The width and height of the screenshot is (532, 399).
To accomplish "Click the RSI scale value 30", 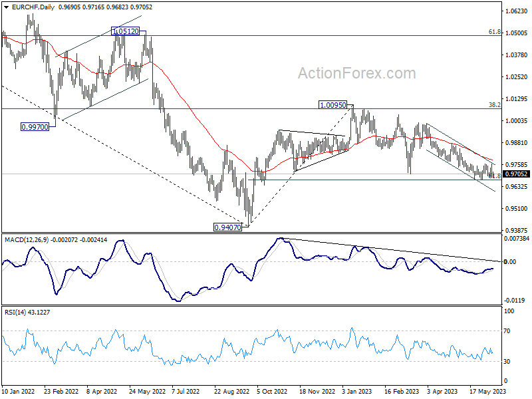I will [507, 362].
